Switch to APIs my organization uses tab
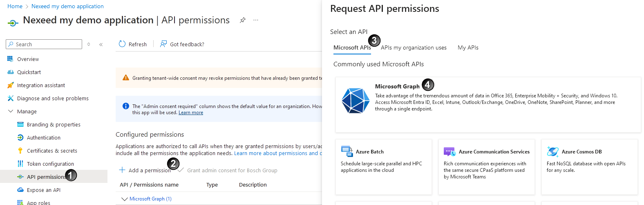 tap(414, 47)
